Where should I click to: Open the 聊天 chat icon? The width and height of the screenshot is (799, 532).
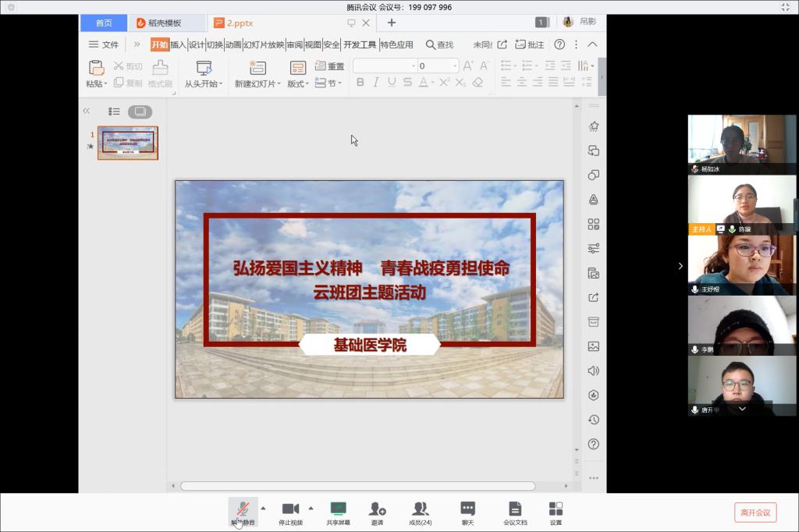point(467,509)
